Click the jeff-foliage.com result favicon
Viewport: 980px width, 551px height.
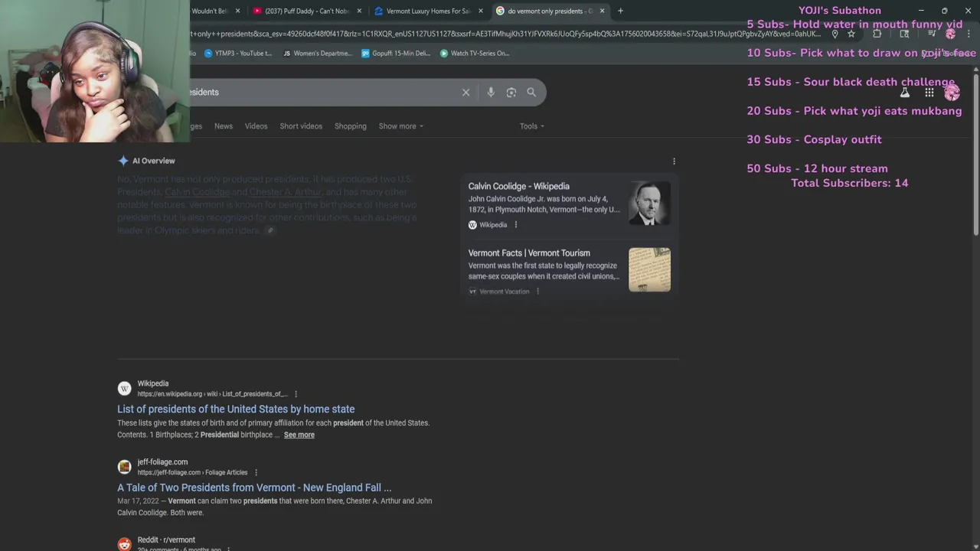click(x=124, y=467)
